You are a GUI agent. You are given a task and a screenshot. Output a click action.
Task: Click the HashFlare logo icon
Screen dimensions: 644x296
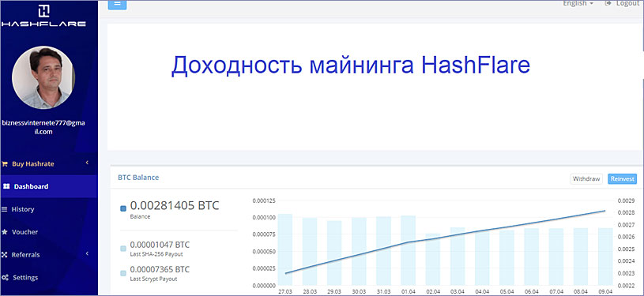44,10
